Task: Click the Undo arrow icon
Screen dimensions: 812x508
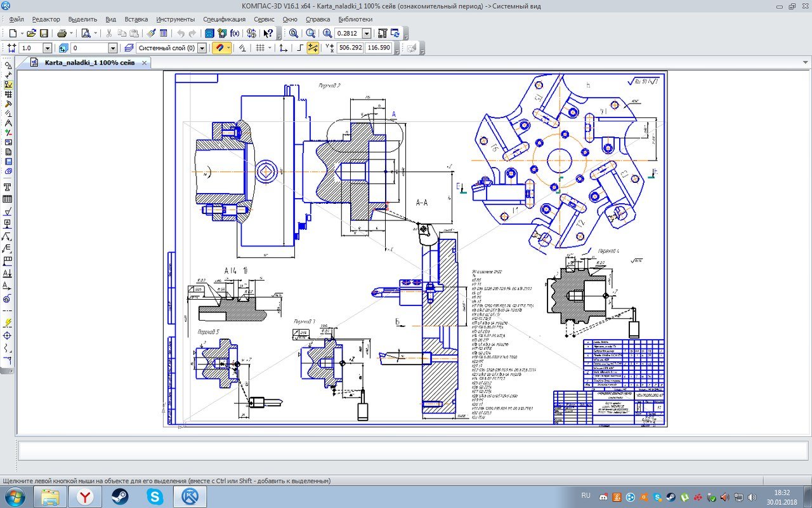Action: click(x=181, y=33)
